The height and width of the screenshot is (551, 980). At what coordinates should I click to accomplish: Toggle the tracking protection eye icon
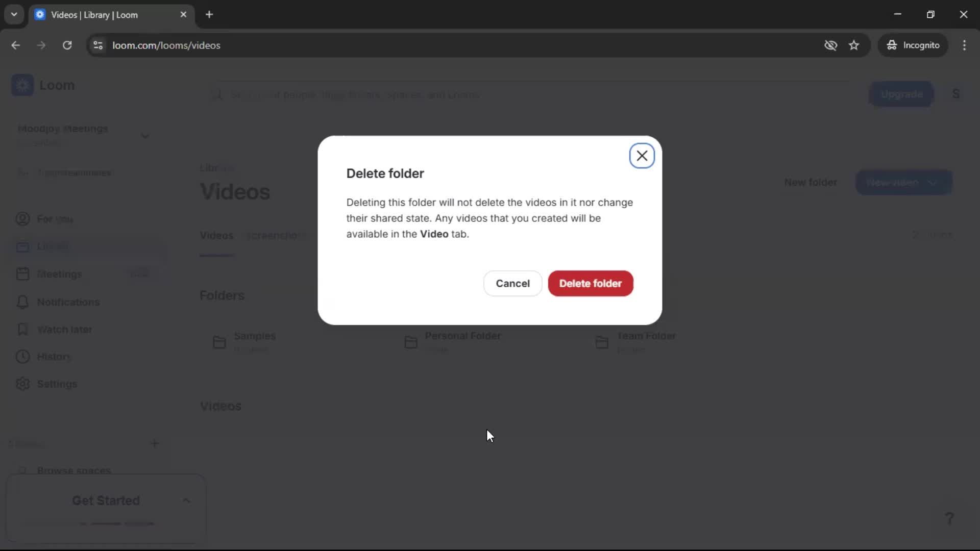831,45
